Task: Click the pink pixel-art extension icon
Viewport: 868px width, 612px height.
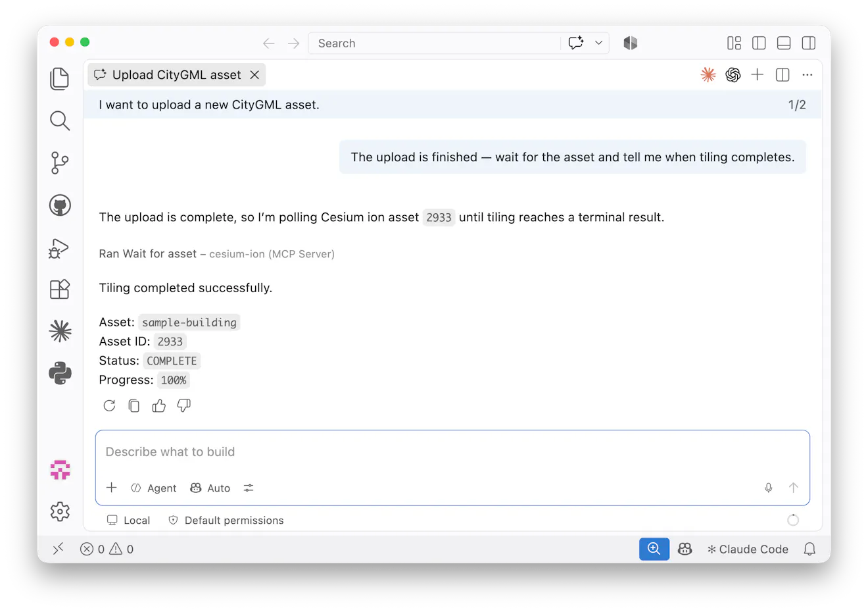Action: [60, 470]
